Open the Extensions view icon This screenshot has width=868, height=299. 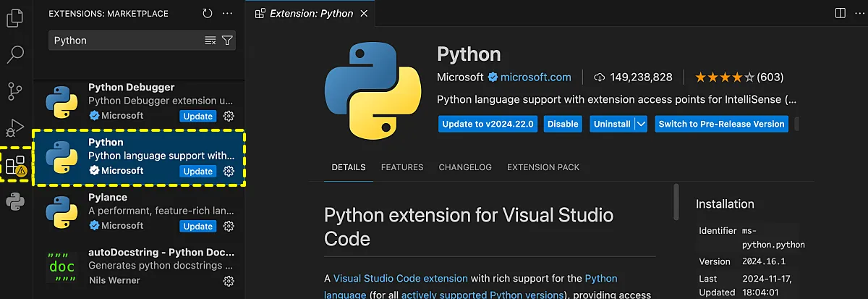point(16,166)
